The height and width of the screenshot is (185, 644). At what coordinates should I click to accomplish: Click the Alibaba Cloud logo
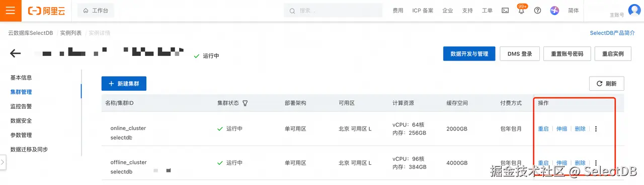(x=49, y=11)
